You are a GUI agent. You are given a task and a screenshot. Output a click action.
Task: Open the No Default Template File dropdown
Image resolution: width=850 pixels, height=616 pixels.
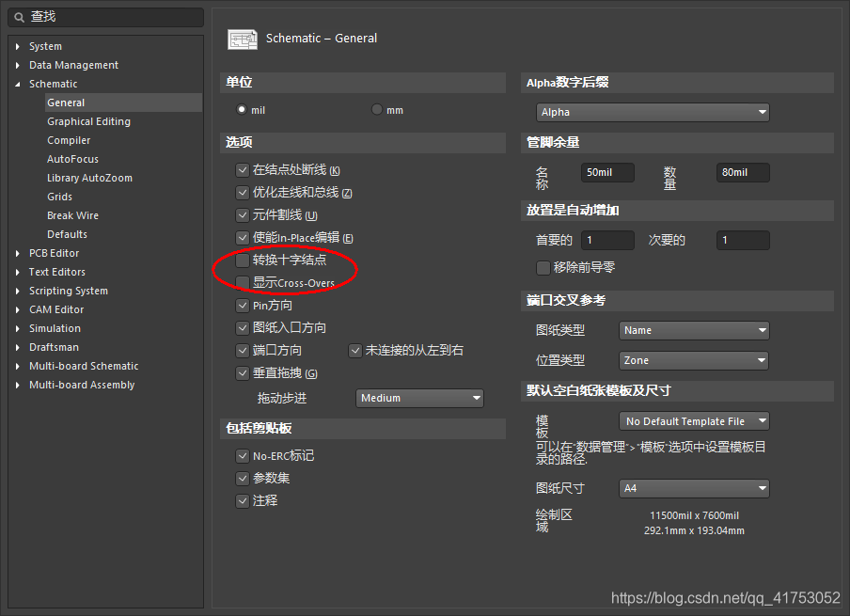(693, 420)
